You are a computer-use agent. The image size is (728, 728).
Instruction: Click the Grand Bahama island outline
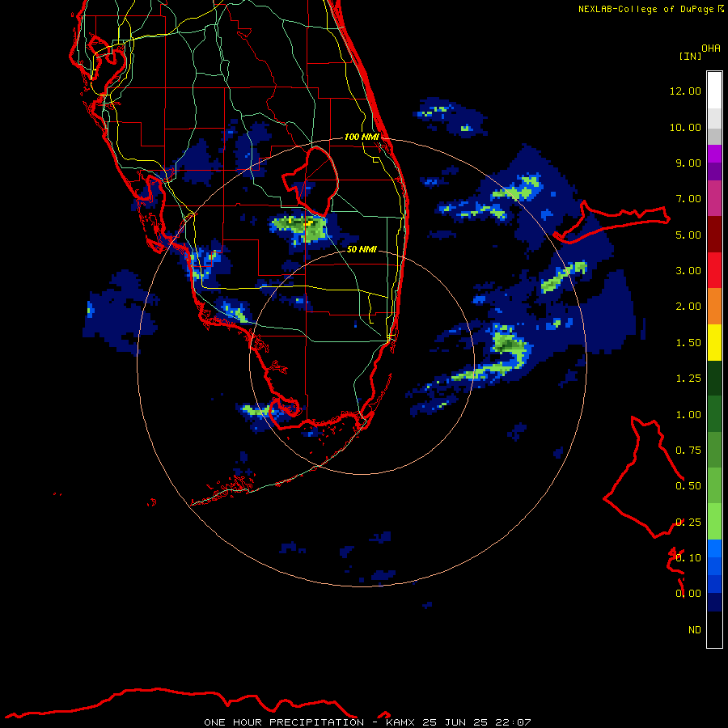pyautogui.click(x=612, y=223)
